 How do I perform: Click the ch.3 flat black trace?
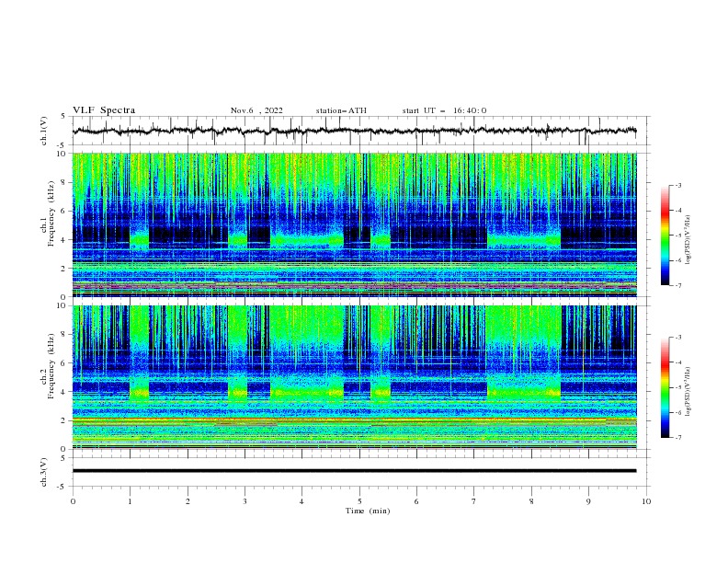click(354, 471)
